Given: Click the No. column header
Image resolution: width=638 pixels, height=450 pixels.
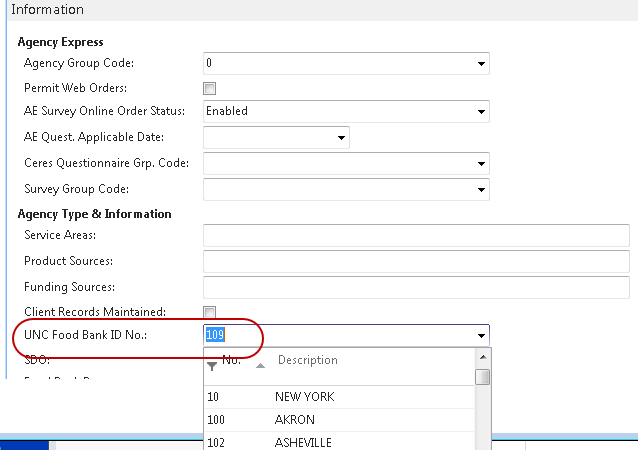Looking at the screenshot, I should tap(231, 360).
